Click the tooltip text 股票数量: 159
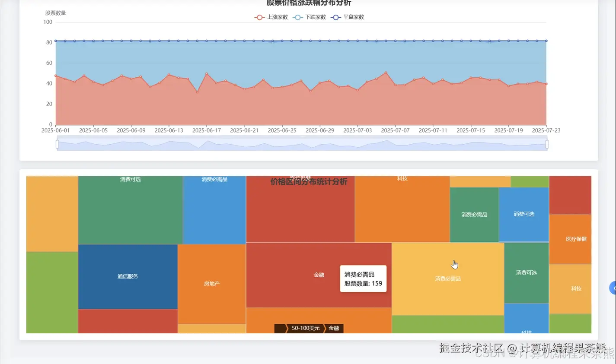The height and width of the screenshot is (364, 616). [x=363, y=284]
